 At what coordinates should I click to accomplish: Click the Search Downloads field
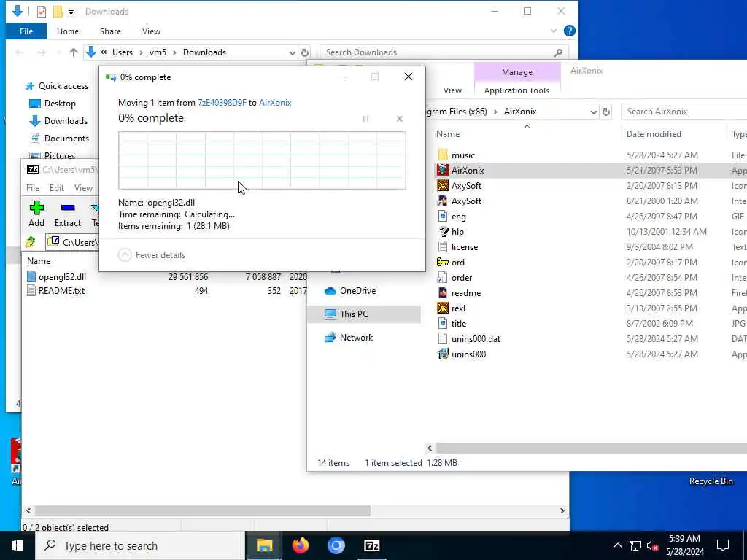[x=443, y=52]
